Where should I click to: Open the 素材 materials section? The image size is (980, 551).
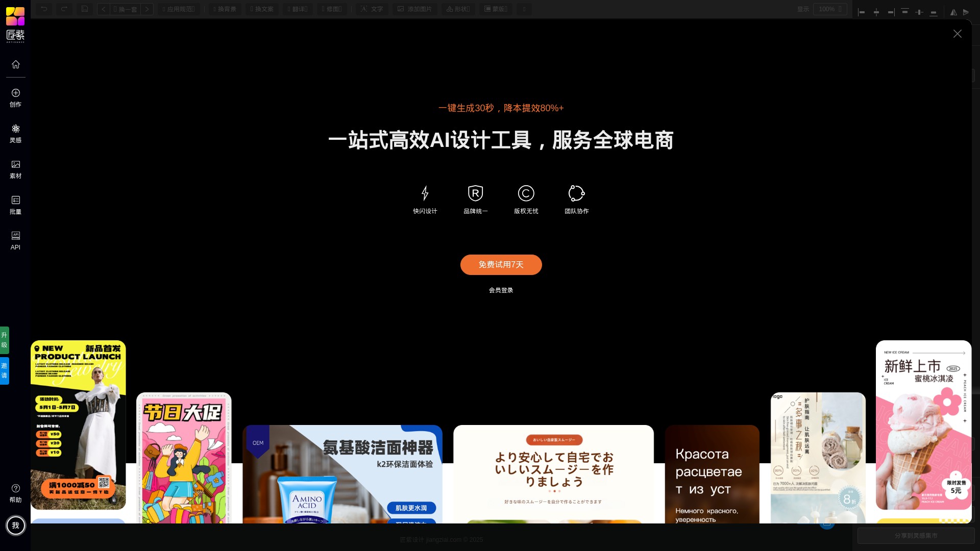tap(15, 169)
